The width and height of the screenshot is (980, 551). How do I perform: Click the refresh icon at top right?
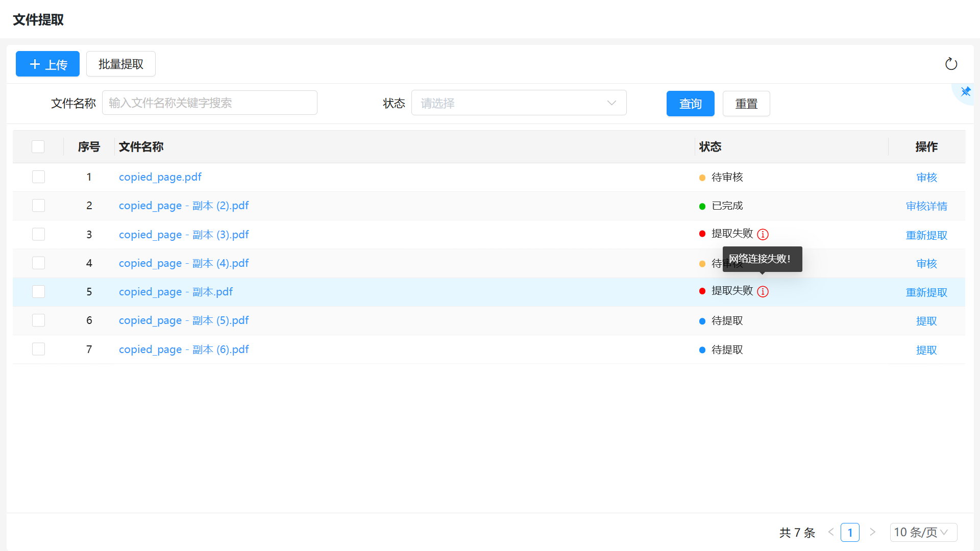click(x=951, y=64)
